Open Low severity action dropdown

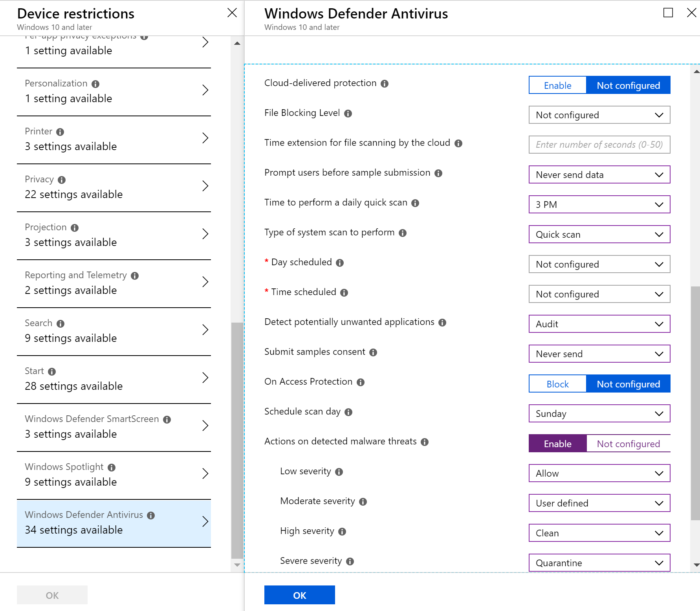599,473
